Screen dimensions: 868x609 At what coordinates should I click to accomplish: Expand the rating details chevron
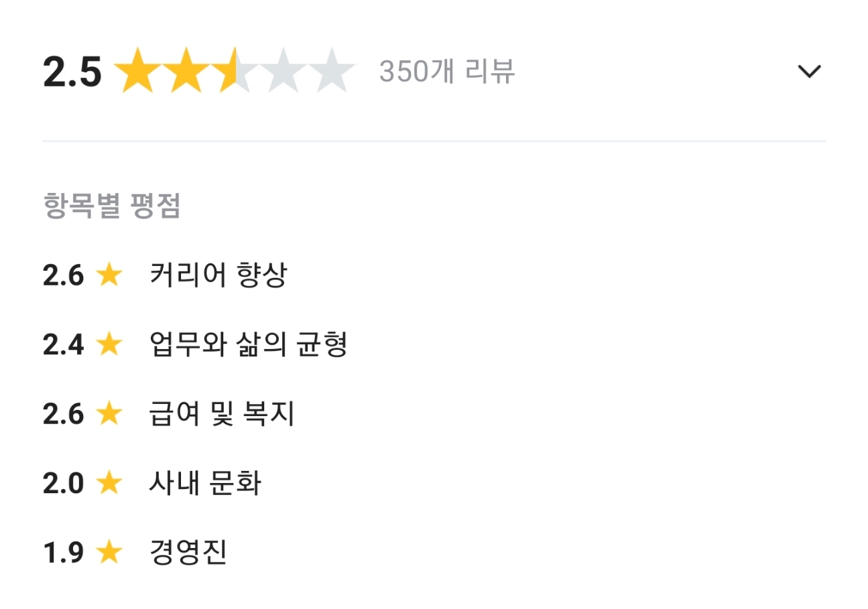[810, 71]
